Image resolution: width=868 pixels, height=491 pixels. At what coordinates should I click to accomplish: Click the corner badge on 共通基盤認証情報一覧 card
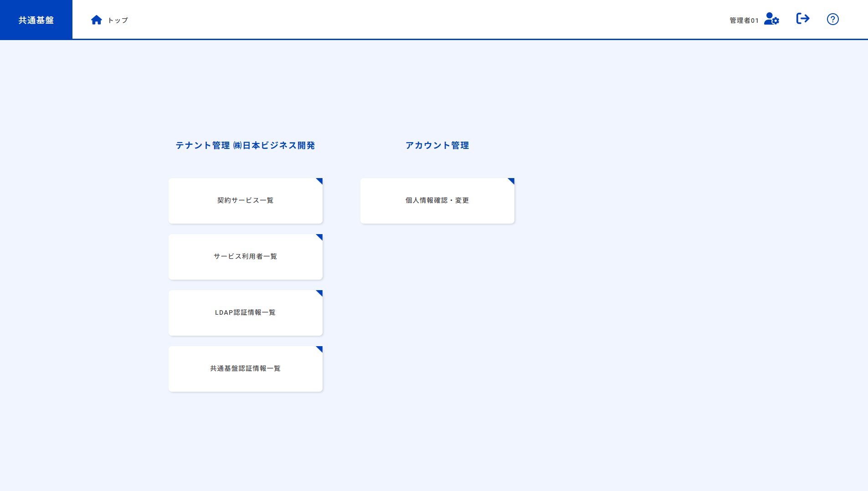pos(320,349)
